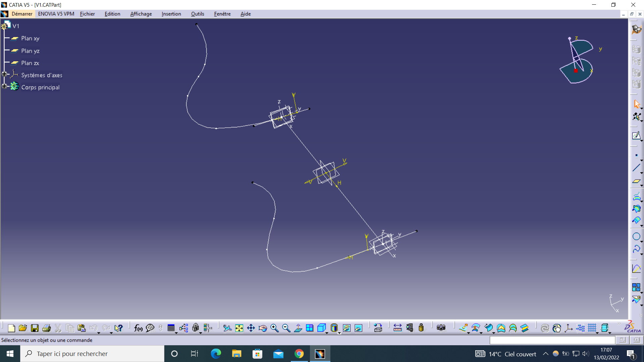Select Plan zx in the tree
Screen dimensions: 644x362
[x=30, y=63]
